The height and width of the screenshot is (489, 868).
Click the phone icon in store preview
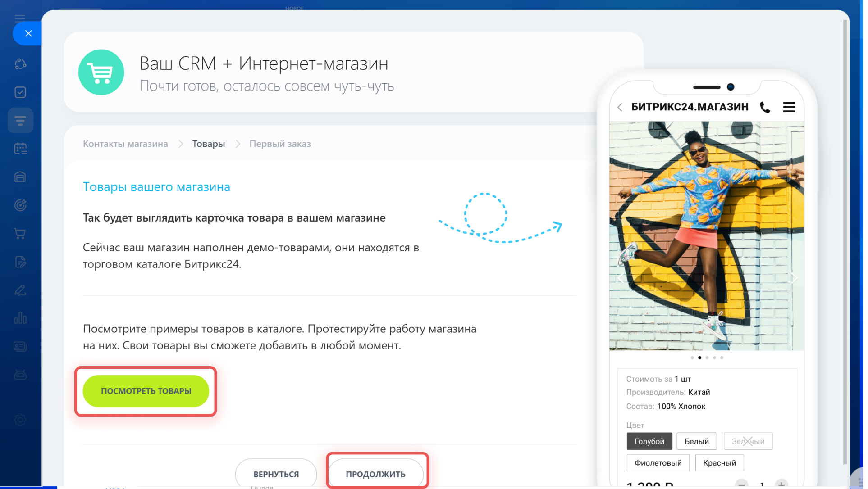765,107
